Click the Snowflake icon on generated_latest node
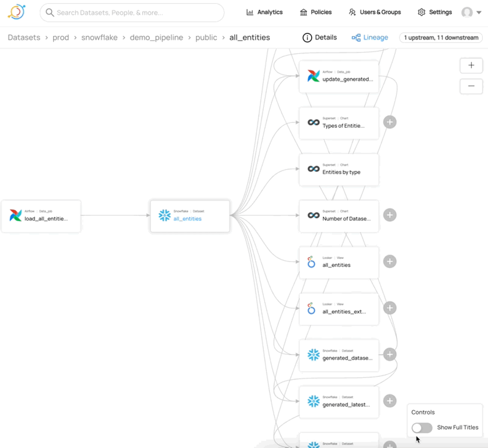The image size is (488, 448). click(313, 401)
